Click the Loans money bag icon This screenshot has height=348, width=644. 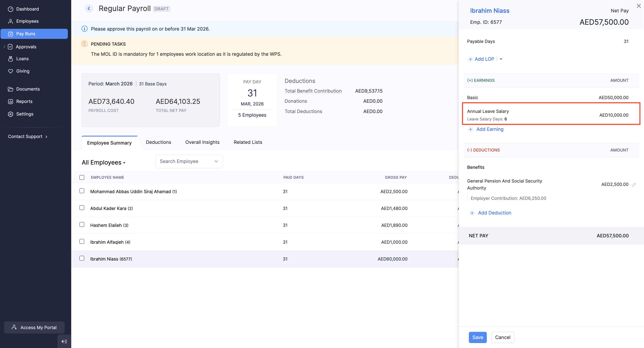coord(10,59)
